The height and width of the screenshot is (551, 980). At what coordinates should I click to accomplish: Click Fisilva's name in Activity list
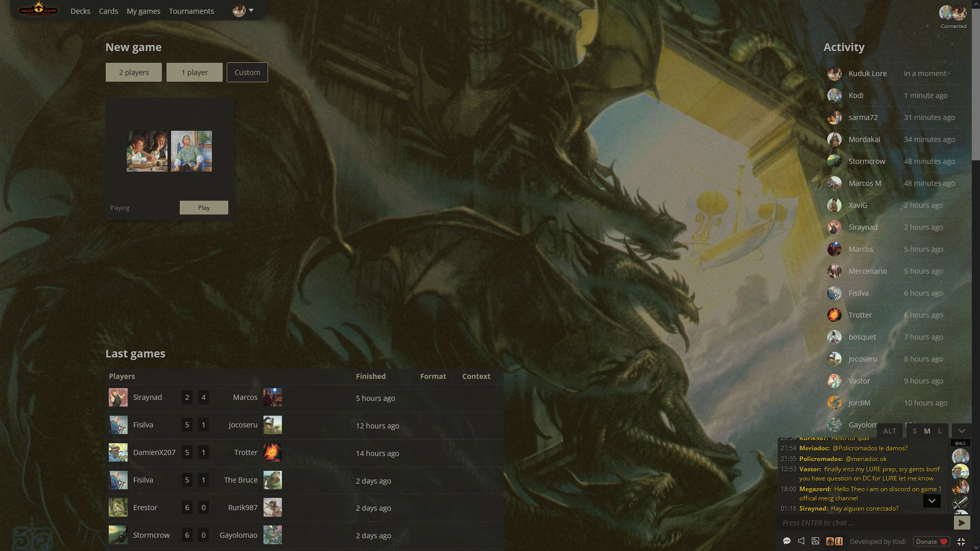(x=858, y=293)
